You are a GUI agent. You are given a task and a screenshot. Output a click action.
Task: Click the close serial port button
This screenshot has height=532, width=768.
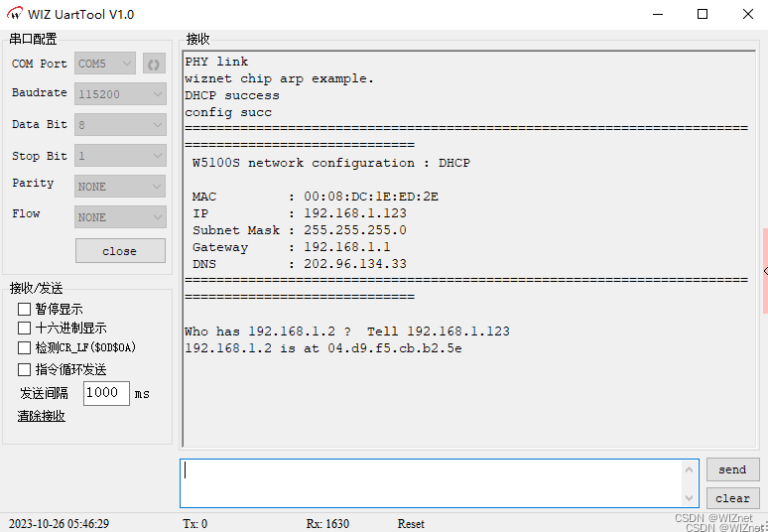tap(120, 251)
